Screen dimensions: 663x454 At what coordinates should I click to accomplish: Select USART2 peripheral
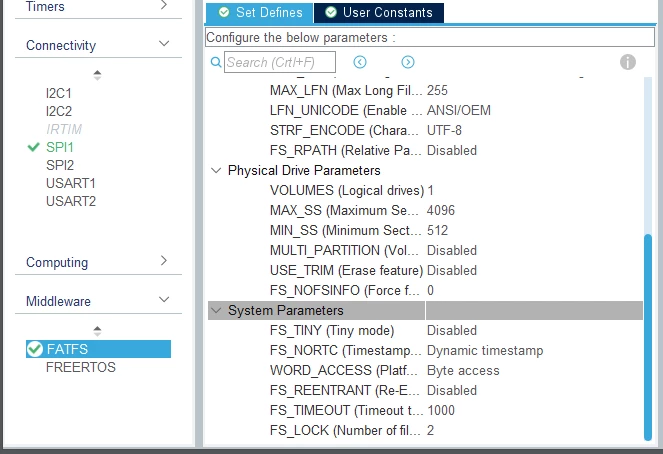(x=71, y=201)
